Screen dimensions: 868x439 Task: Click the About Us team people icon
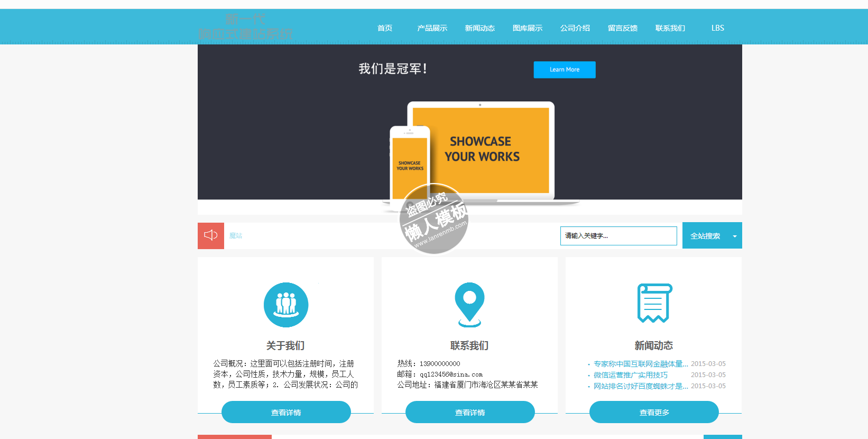[x=286, y=305]
